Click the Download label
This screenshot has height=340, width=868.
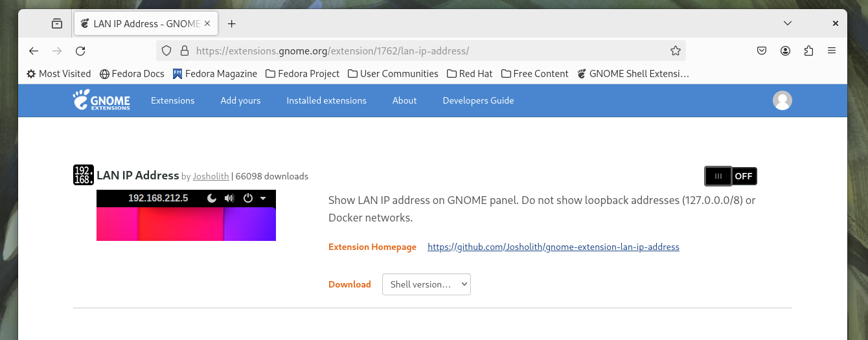coord(350,284)
